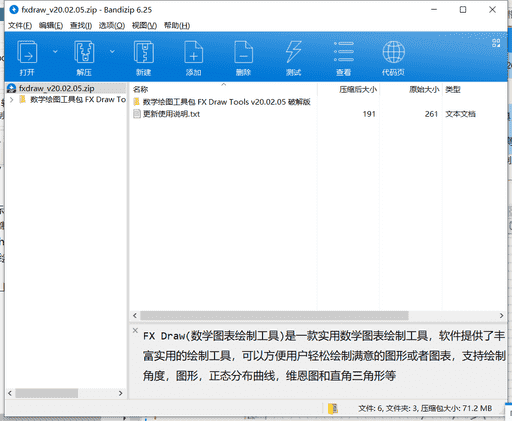Click the tree panel scroll left arrow
The width and height of the screenshot is (512, 421).
10,393
